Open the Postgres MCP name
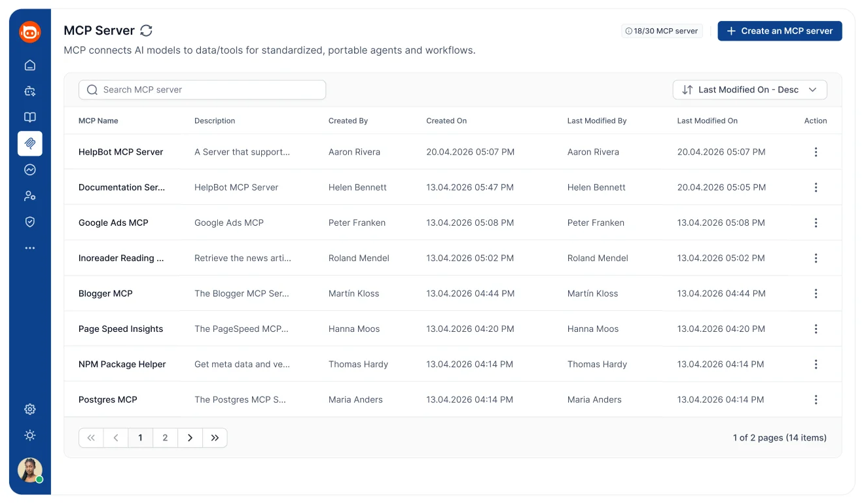This screenshot has height=504, width=864. point(108,399)
